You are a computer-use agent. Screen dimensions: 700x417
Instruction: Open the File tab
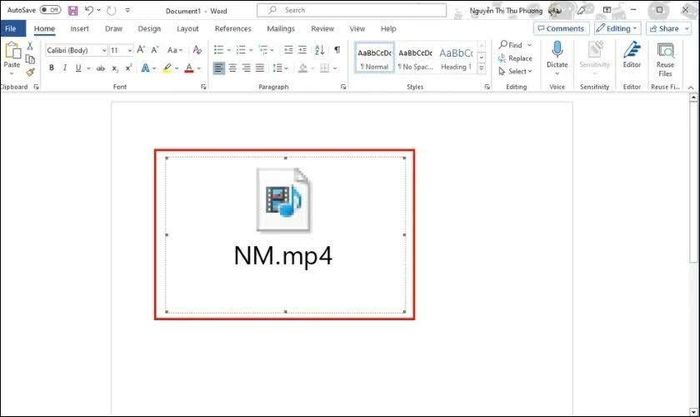click(11, 29)
